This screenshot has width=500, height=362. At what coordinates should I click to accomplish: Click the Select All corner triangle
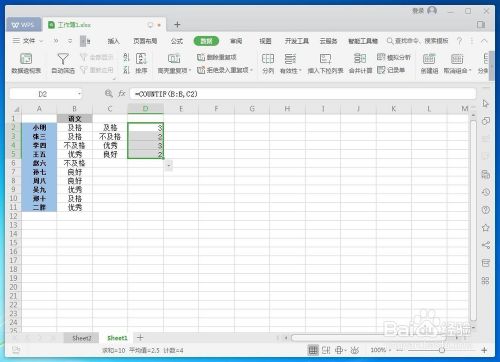pyautogui.click(x=16, y=109)
